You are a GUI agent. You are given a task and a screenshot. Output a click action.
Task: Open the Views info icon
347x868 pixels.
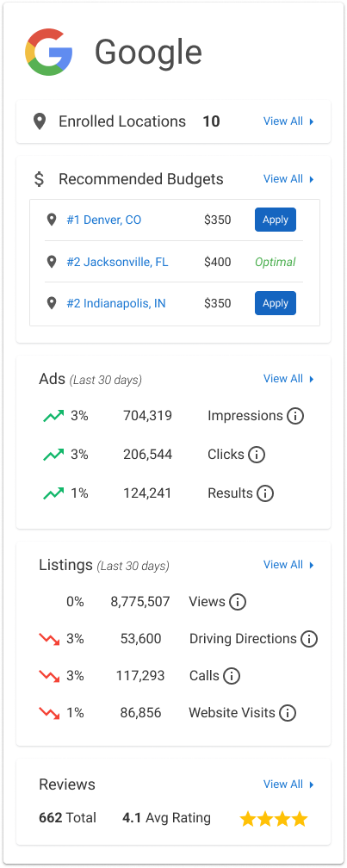[x=238, y=602]
